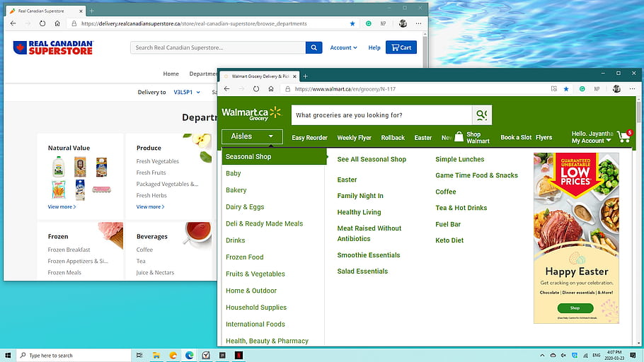Viewport: 644px width, 362px height.
Task: Select Fruits & Vegetables aisle
Action: (255, 274)
